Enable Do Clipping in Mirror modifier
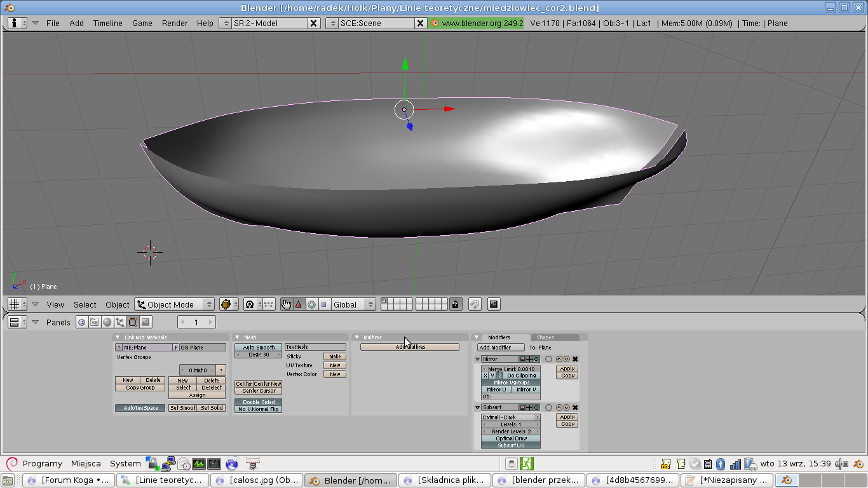 (x=521, y=376)
